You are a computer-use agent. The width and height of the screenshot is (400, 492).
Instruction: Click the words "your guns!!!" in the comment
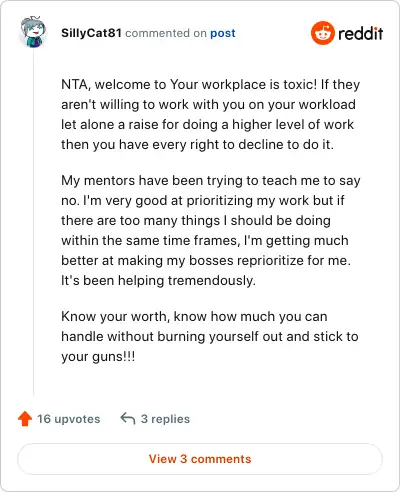coord(98,357)
